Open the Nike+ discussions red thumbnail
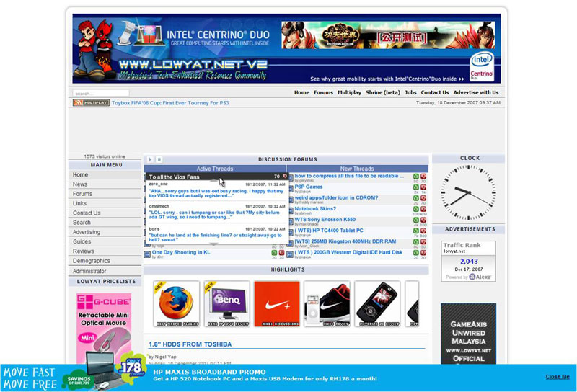The image size is (577, 392). pyautogui.click(x=277, y=304)
